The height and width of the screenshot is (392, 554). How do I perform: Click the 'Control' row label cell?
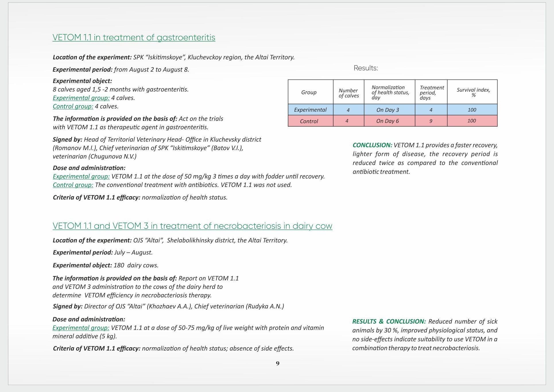(x=311, y=121)
